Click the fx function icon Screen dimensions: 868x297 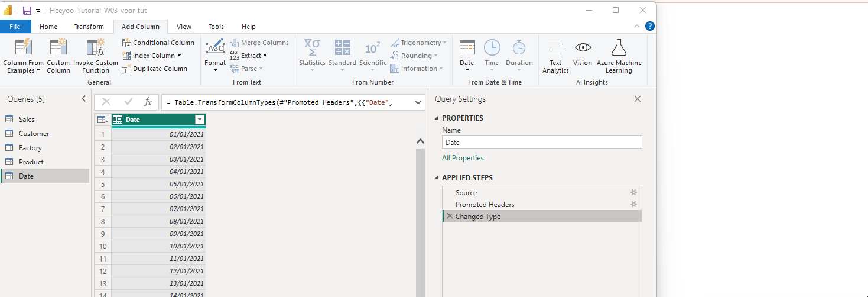[148, 102]
